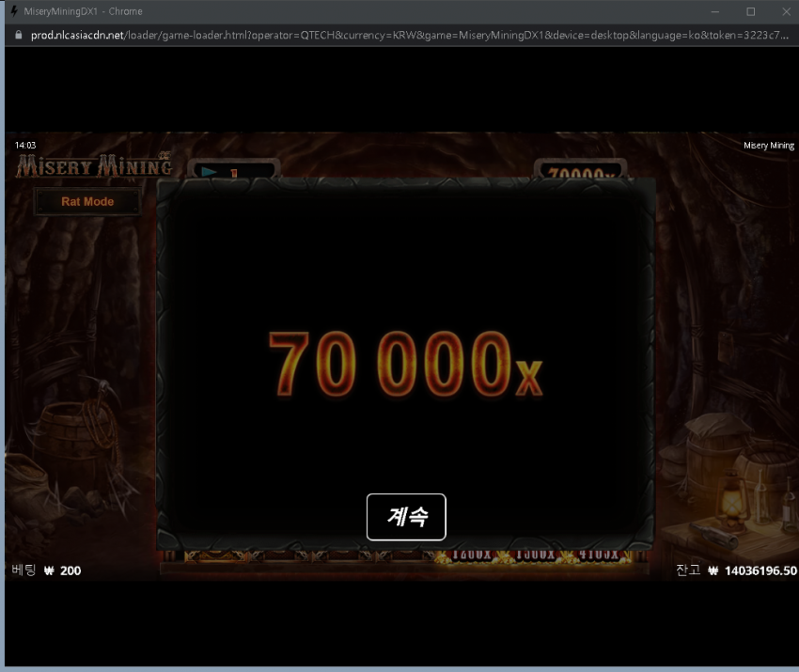Toggle the Rat Mode button
Viewport: 799px width, 672px height.
(x=87, y=201)
